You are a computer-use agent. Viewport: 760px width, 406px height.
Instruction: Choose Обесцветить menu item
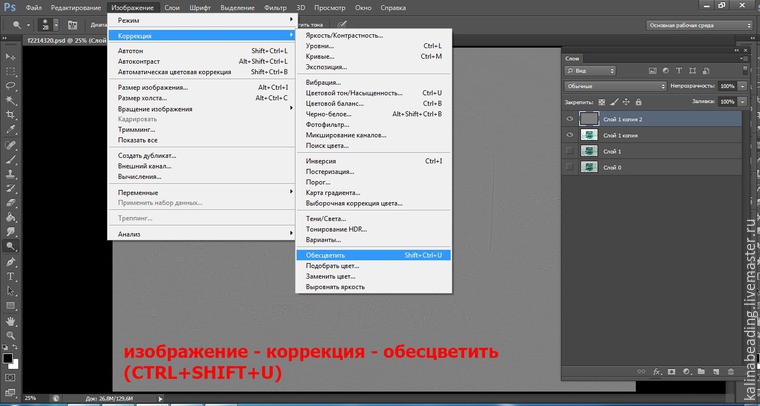pyautogui.click(x=373, y=255)
